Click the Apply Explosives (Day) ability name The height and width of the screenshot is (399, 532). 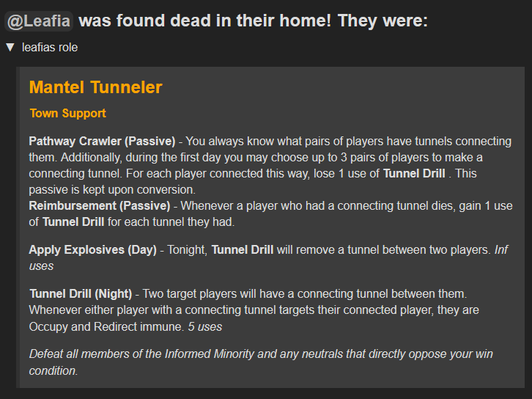(x=92, y=250)
